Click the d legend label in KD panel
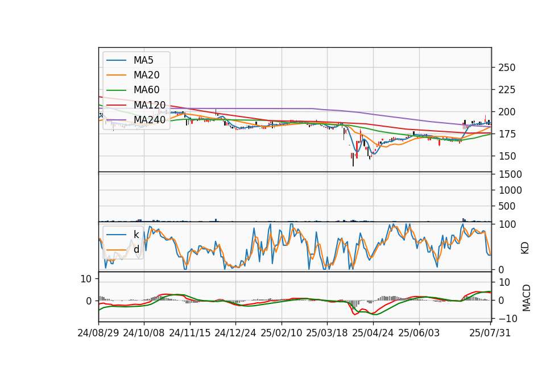 (136, 249)
